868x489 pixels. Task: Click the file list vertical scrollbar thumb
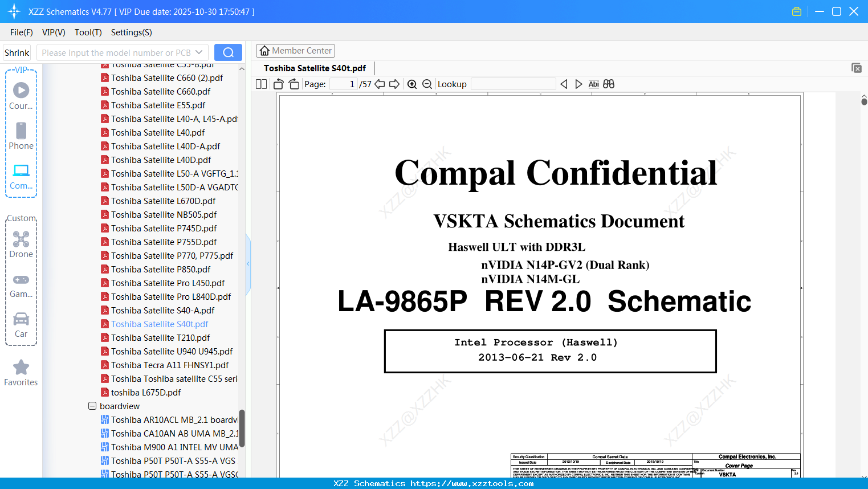(242, 428)
